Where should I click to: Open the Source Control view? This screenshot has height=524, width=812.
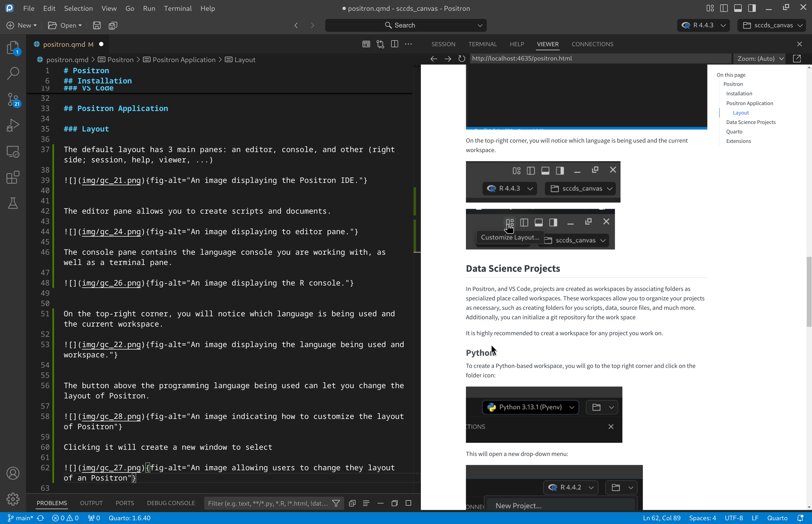coord(13,100)
